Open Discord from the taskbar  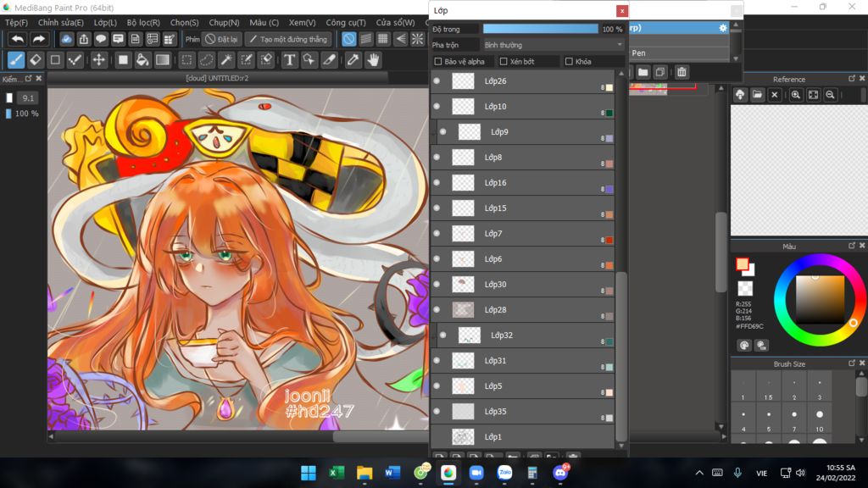(560, 473)
